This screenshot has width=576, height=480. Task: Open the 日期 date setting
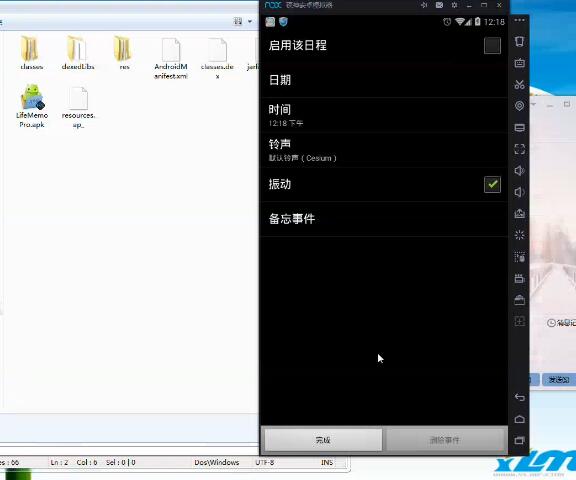(x=384, y=80)
